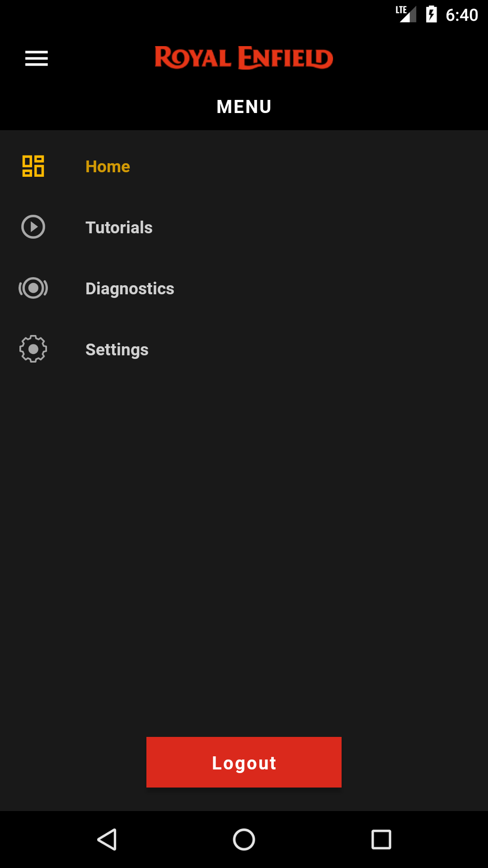Close the menu with the hamburger icon

(x=36, y=58)
